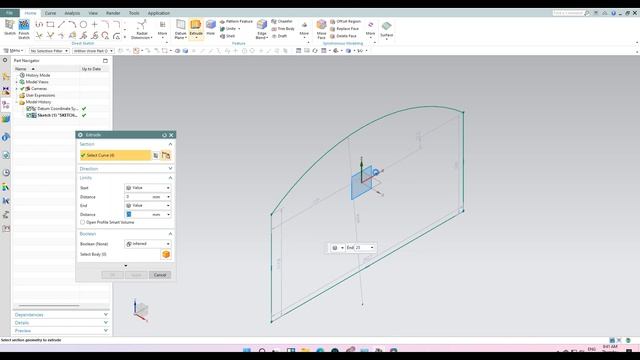The width and height of the screenshot is (640, 360).
Task: Switch to the Tools tab
Action: (134, 13)
